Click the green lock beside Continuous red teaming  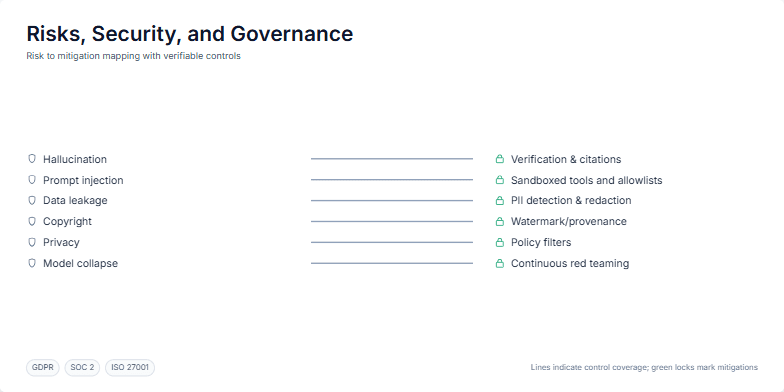[x=500, y=264]
